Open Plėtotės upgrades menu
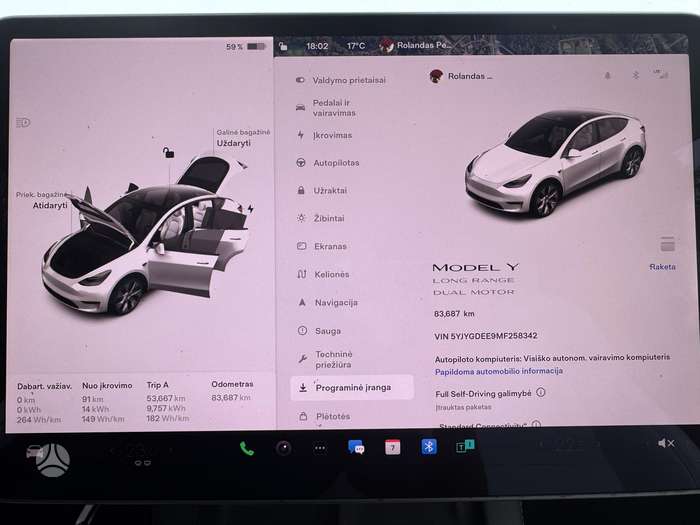 click(325, 416)
